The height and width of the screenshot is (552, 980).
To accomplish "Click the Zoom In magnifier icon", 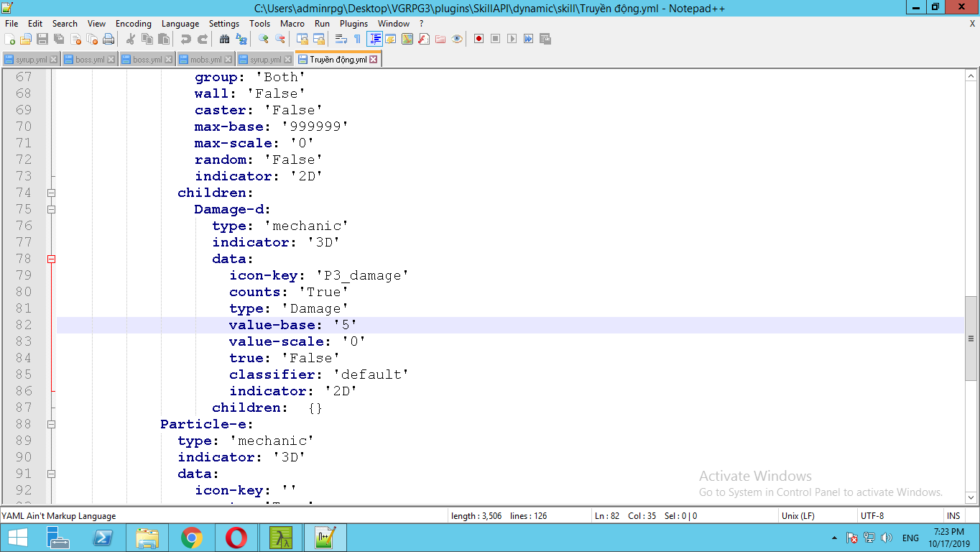I will point(264,39).
